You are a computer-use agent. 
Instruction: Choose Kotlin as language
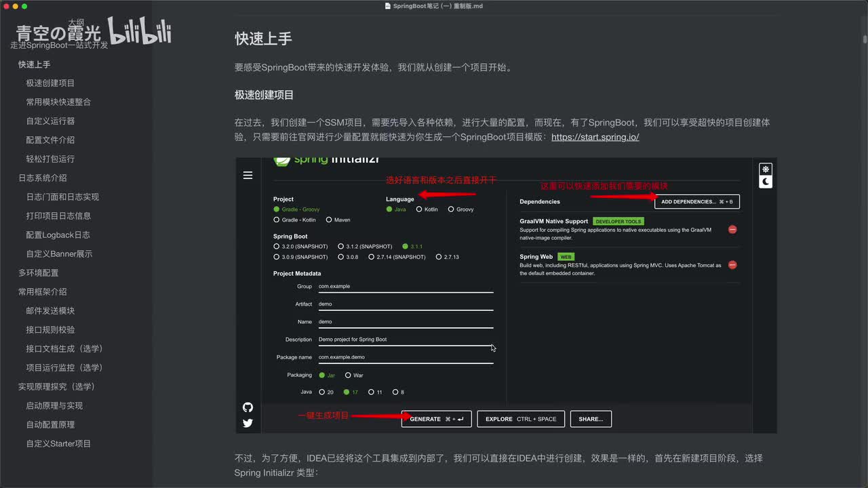tap(427, 209)
